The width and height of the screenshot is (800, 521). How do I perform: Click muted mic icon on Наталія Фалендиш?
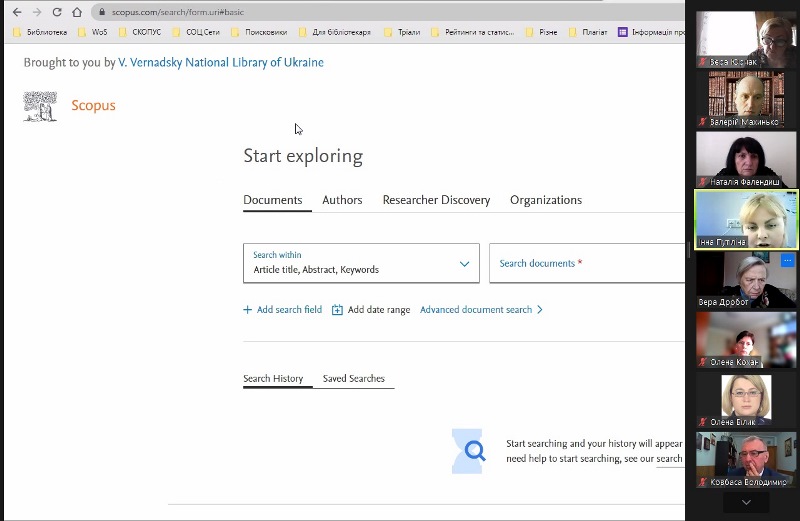tap(703, 182)
